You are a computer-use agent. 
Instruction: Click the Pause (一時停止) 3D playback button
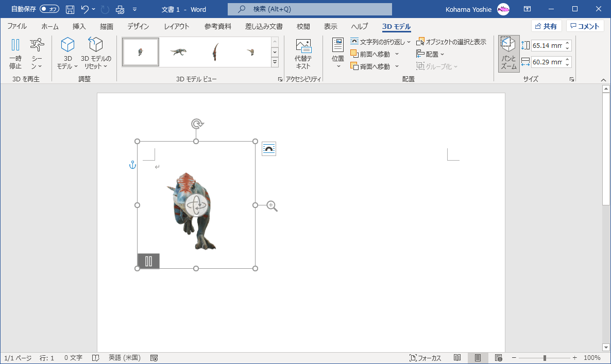(x=15, y=54)
